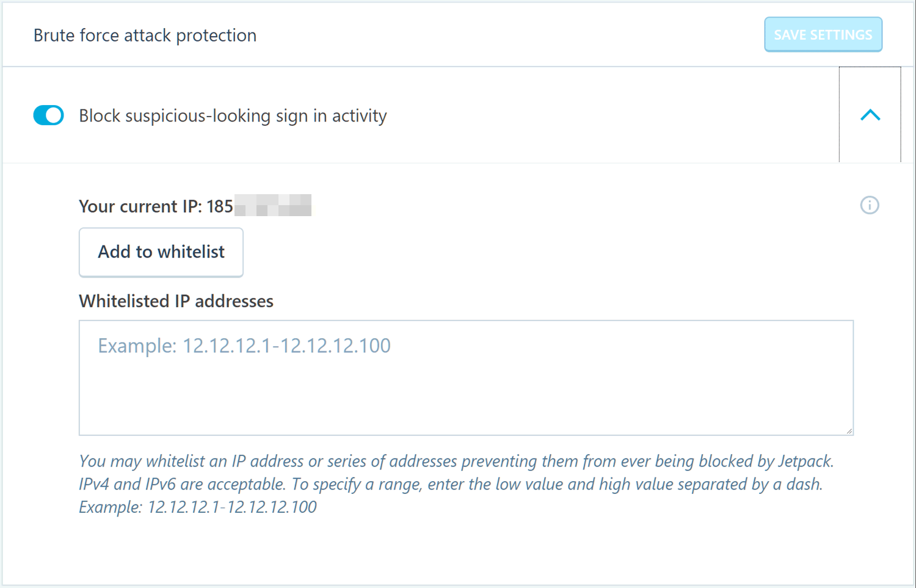Click the Example placeholder text inside the text area
Screen dimensions: 916x588
point(244,346)
